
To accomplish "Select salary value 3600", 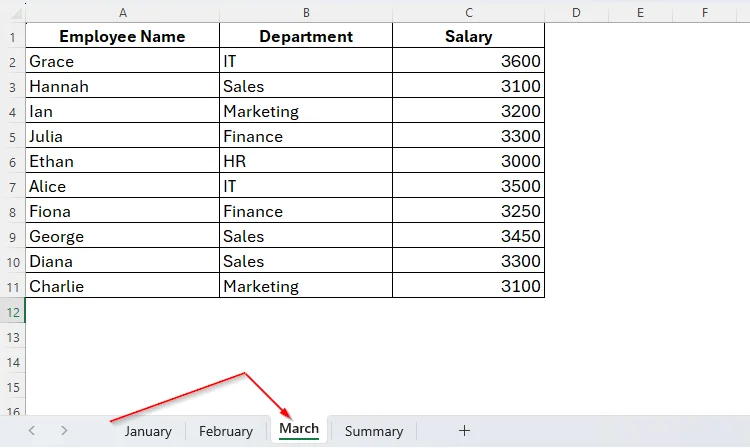I will pyautogui.click(x=469, y=61).
